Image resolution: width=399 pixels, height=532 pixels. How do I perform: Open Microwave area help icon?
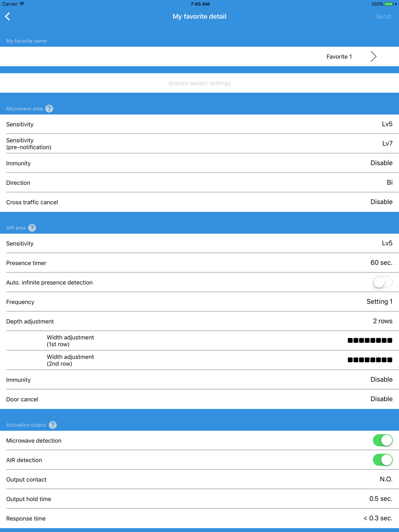(x=49, y=109)
